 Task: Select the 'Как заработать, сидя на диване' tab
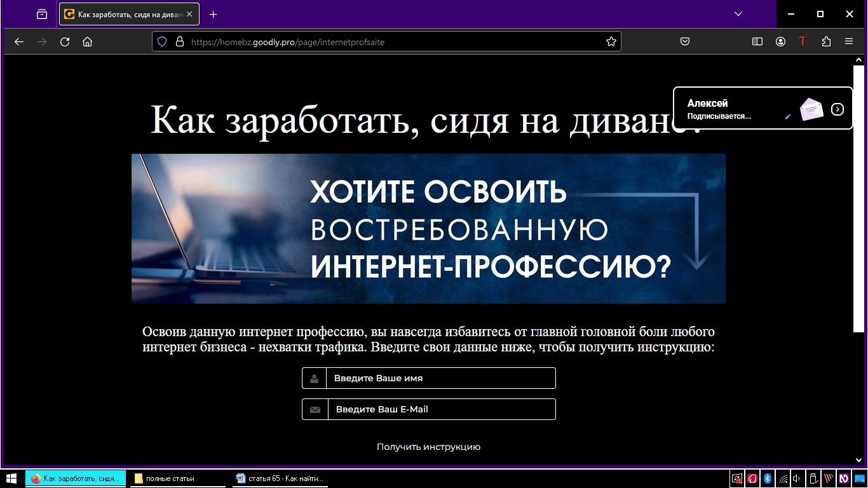(x=129, y=14)
